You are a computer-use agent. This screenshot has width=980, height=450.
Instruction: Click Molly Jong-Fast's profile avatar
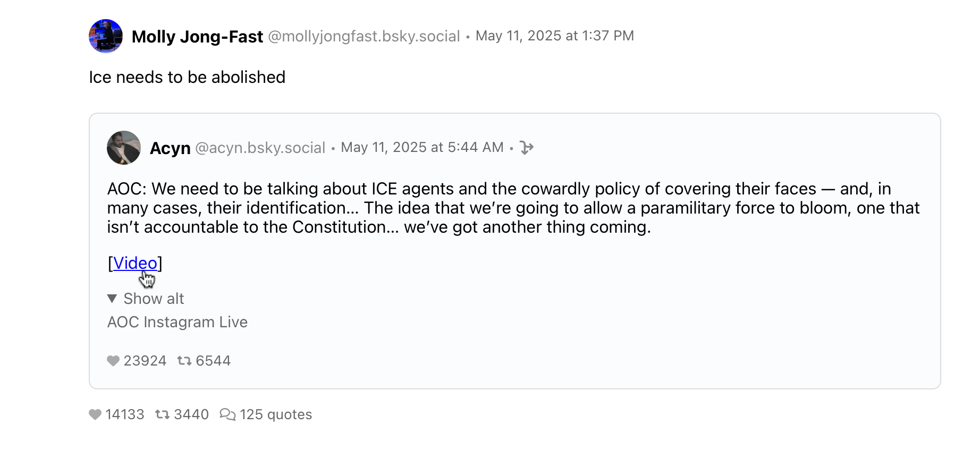pos(105,36)
